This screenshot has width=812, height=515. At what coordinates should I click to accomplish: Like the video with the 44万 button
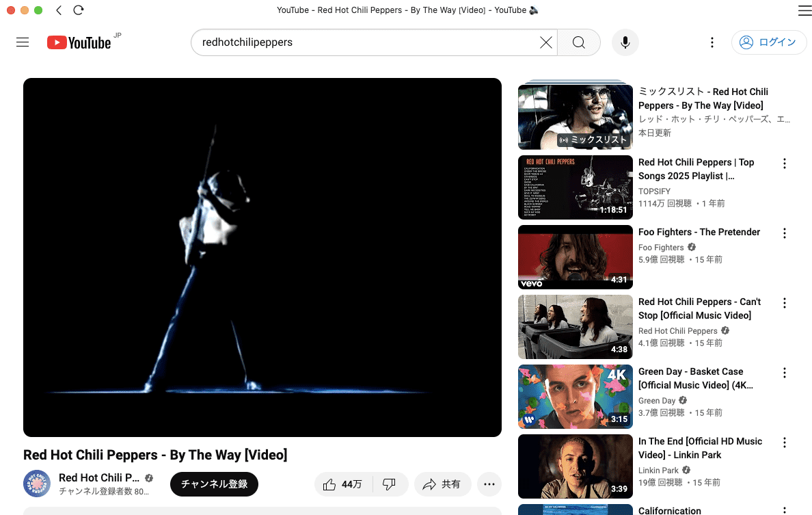(x=343, y=484)
